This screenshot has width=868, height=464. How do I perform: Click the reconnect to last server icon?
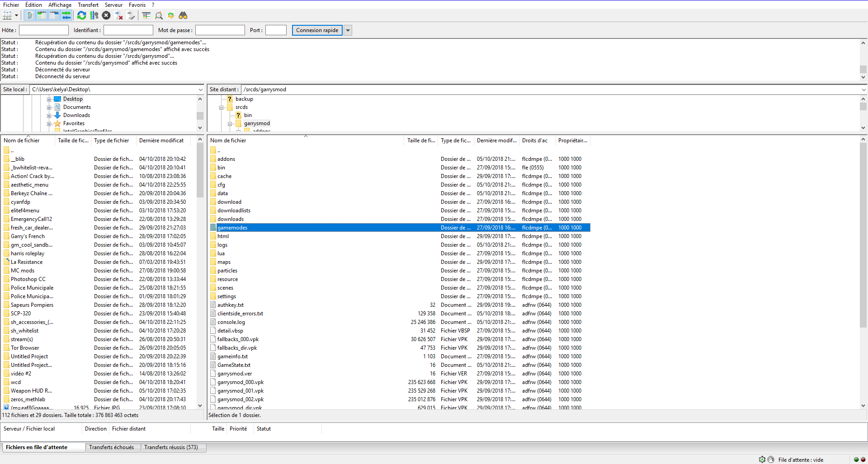(x=131, y=15)
